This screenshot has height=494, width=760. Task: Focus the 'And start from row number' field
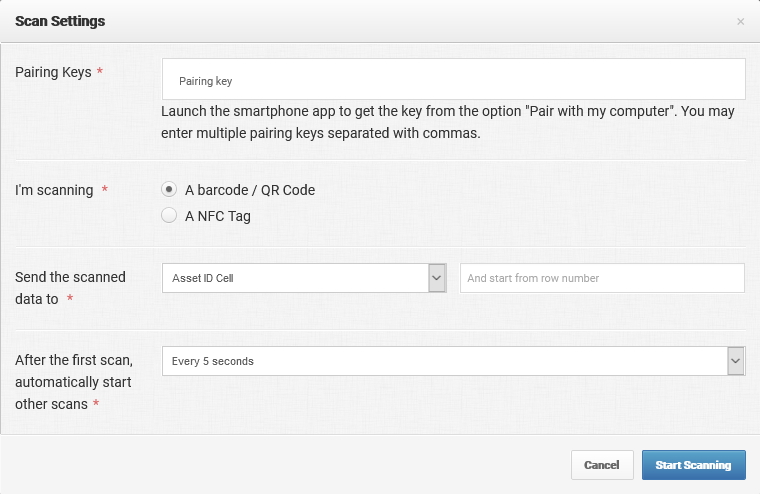602,278
